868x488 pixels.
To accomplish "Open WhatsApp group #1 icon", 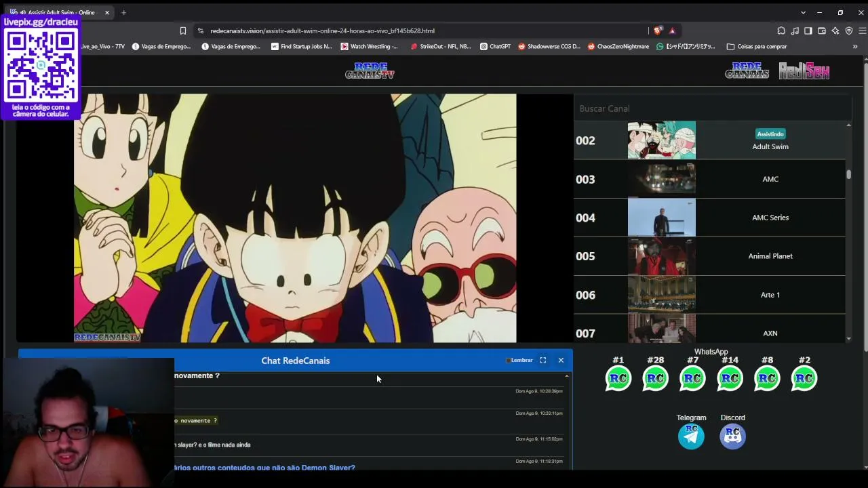I will point(618,378).
